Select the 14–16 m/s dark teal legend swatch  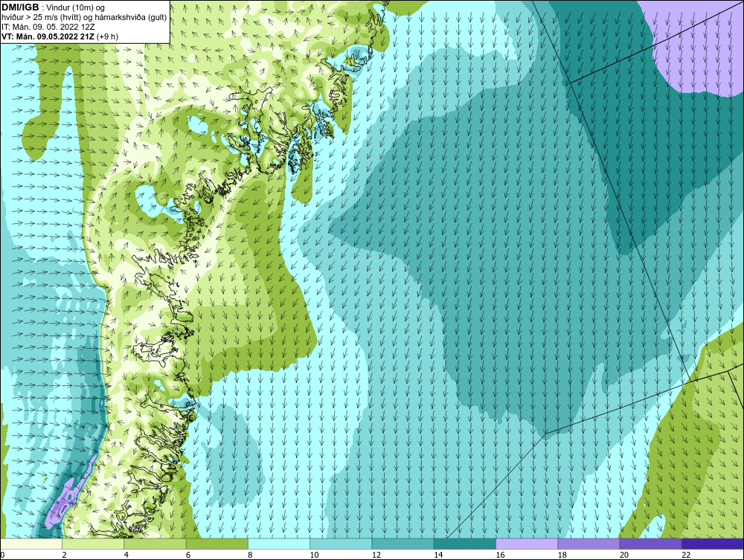pyautogui.click(x=465, y=544)
